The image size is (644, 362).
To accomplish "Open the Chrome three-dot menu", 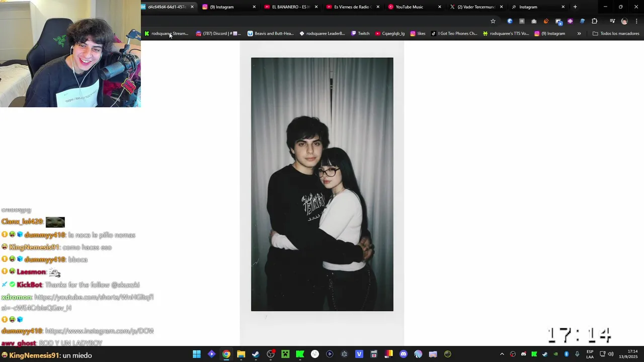I will coord(636,21).
